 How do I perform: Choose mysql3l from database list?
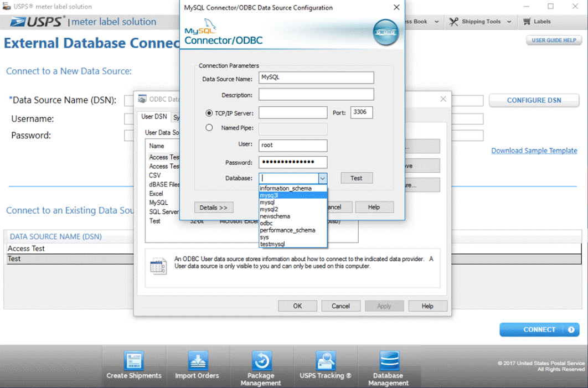click(293, 195)
